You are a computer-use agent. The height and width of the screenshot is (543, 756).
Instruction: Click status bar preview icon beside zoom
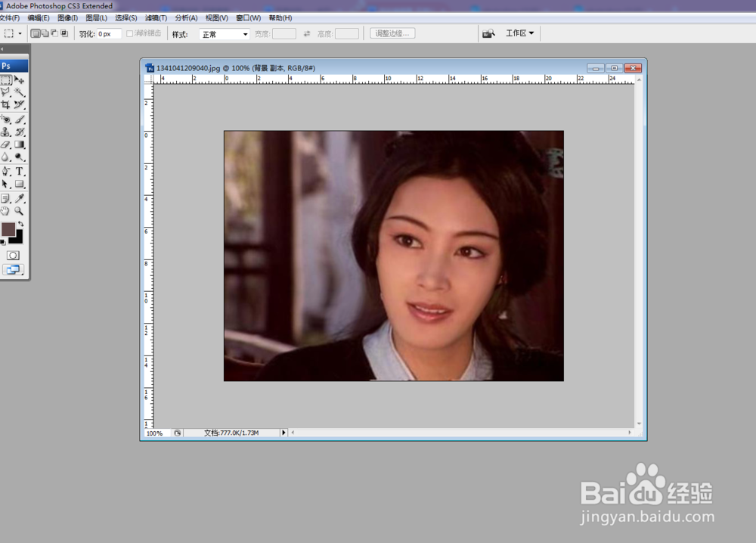pos(178,433)
